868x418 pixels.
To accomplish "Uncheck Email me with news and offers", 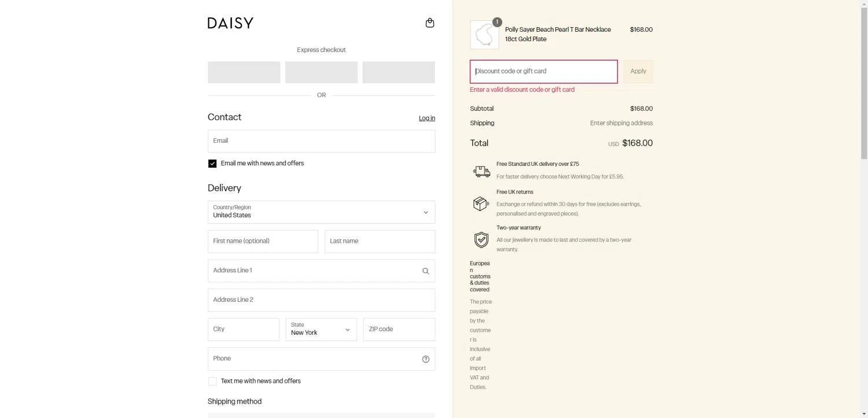I will pyautogui.click(x=212, y=164).
